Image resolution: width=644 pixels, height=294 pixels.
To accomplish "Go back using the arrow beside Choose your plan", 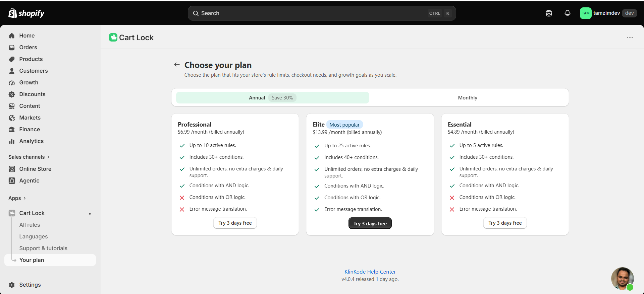I will (177, 65).
